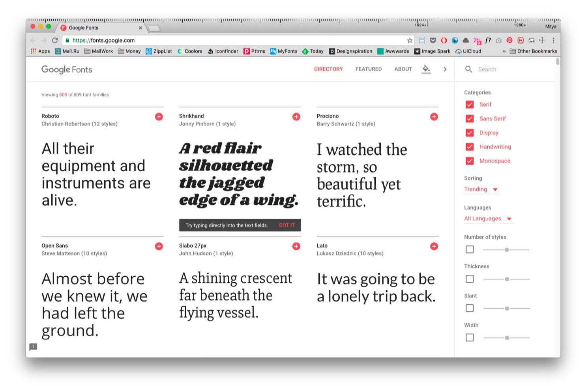Click the red Opera-style extension icon
Viewport: 588px width, 386px height.
(x=444, y=40)
